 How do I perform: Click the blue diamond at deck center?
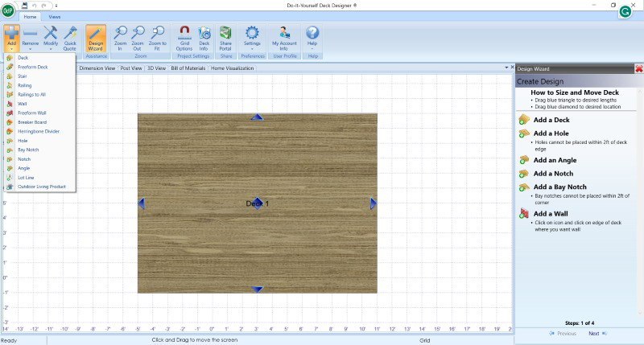258,203
